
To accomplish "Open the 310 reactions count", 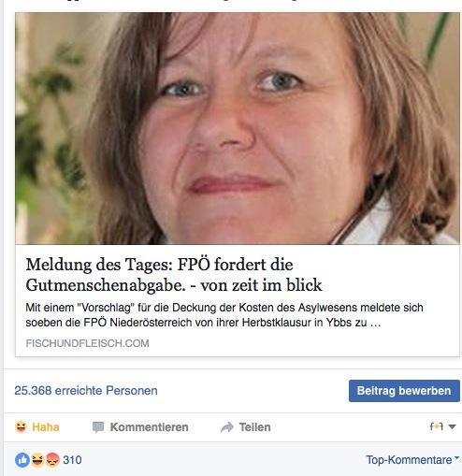I will 72,460.
